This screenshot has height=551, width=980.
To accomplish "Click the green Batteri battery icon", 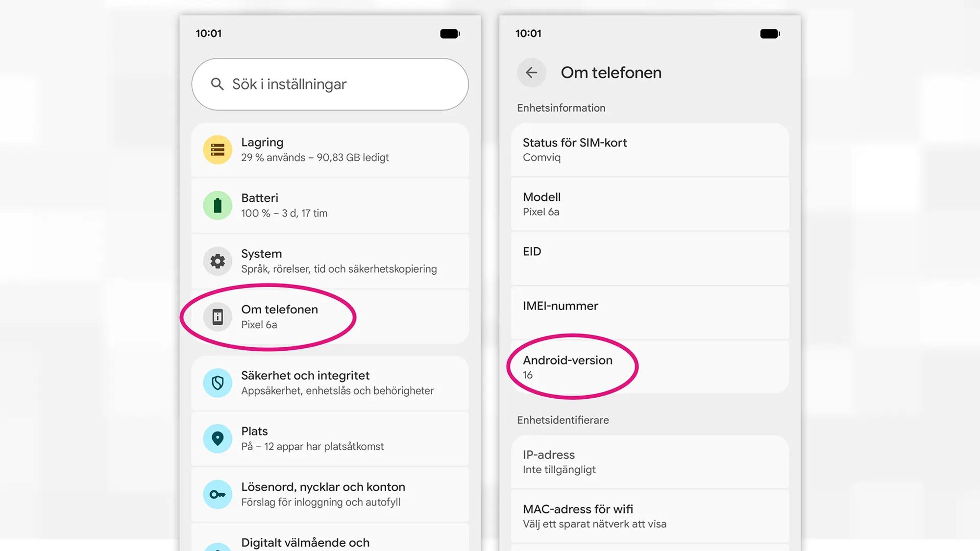I will point(218,206).
